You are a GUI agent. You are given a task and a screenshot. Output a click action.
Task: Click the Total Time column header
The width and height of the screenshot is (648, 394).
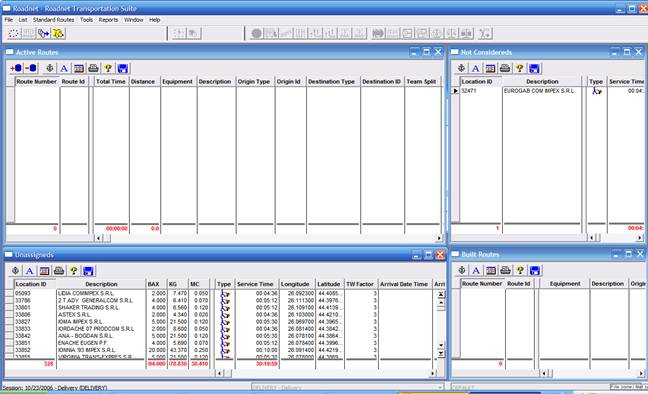[111, 81]
